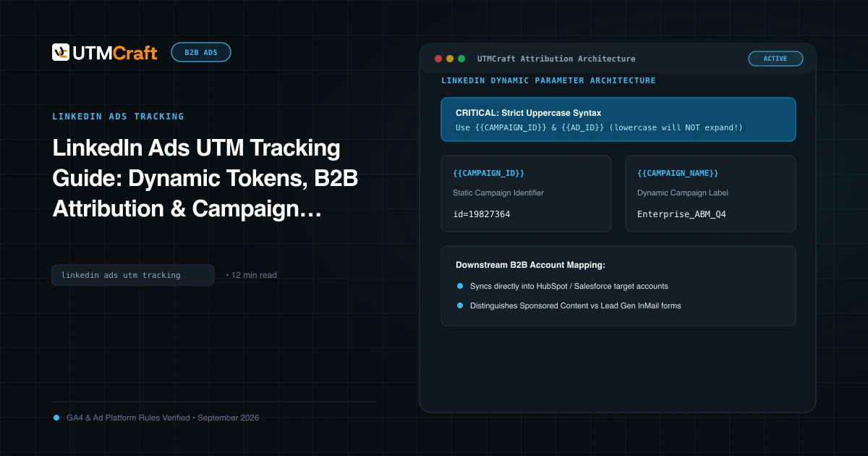
Task: Click the bullet beside Sponsored Content line
Action: click(460, 305)
